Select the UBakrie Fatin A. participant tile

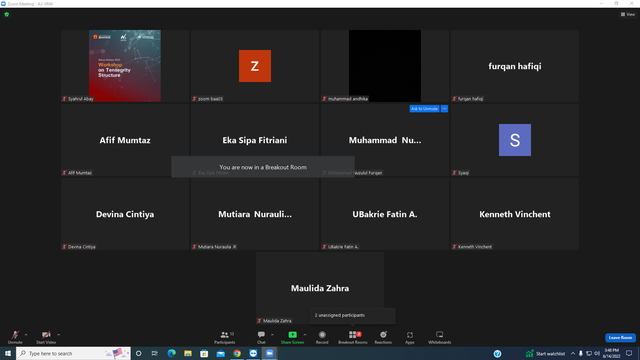pyautogui.click(x=385, y=214)
